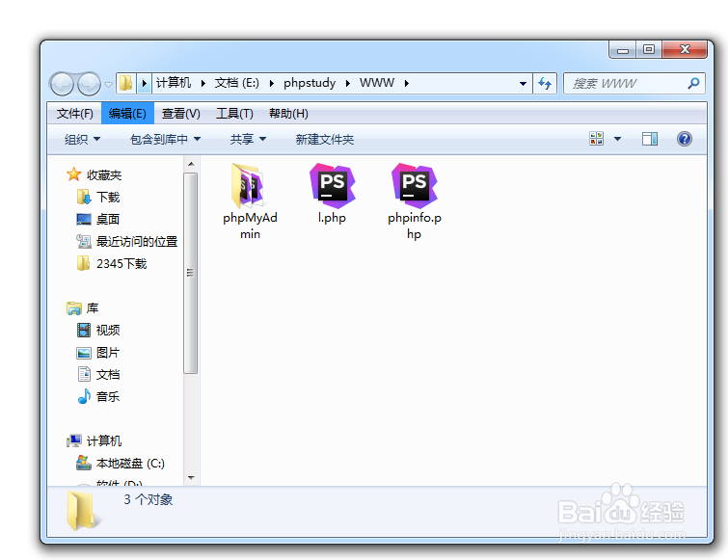This screenshot has width=728, height=560.
Task: Select the 收藏夹 label in sidebar
Action: 104,174
